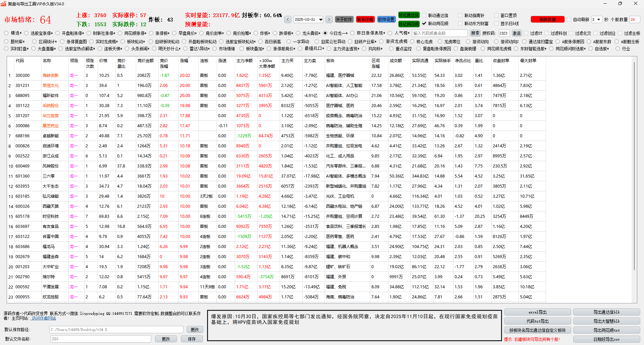Select the 主力资金透视* radio option
This screenshot has width=644, height=345.
[329, 49]
